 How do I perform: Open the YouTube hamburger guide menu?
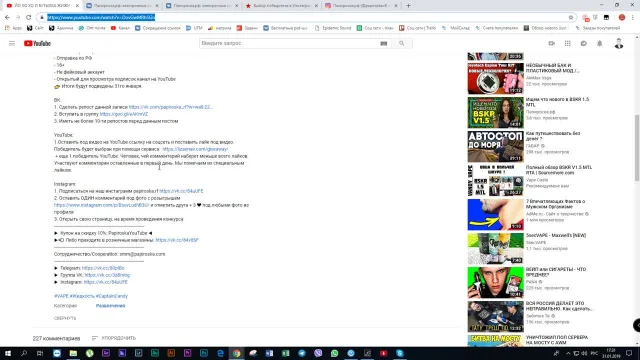coord(12,43)
